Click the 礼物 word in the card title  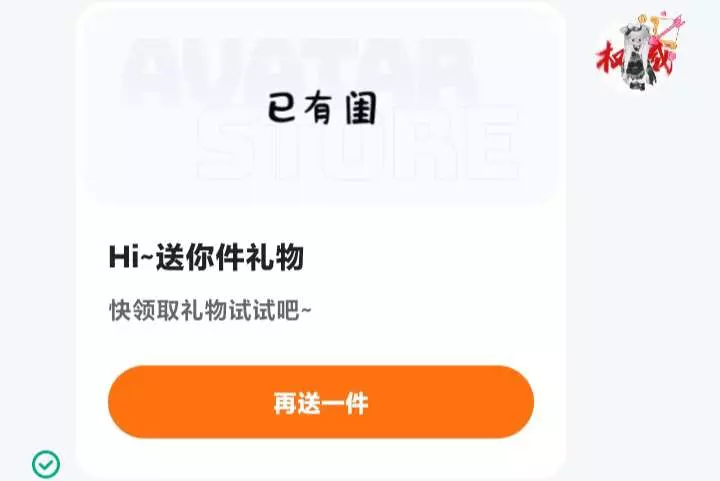[275, 257]
